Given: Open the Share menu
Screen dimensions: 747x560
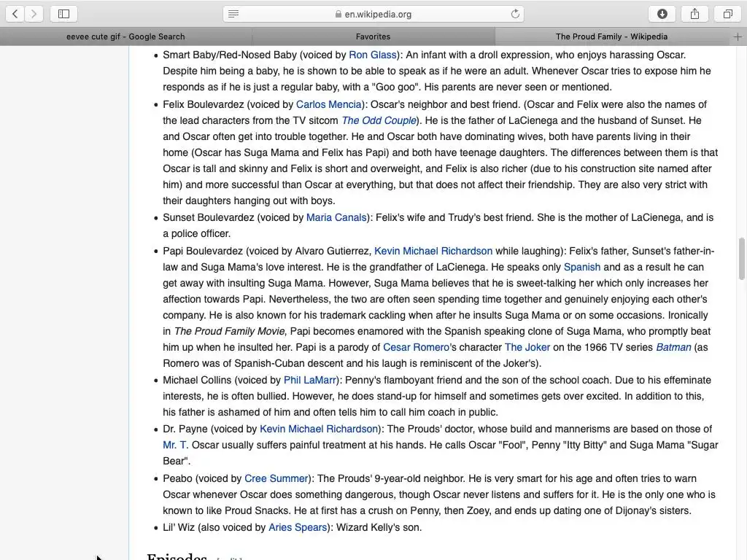Looking at the screenshot, I should 695,14.
